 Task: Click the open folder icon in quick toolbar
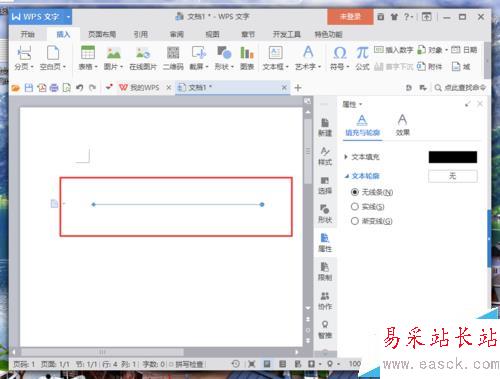click(x=16, y=88)
